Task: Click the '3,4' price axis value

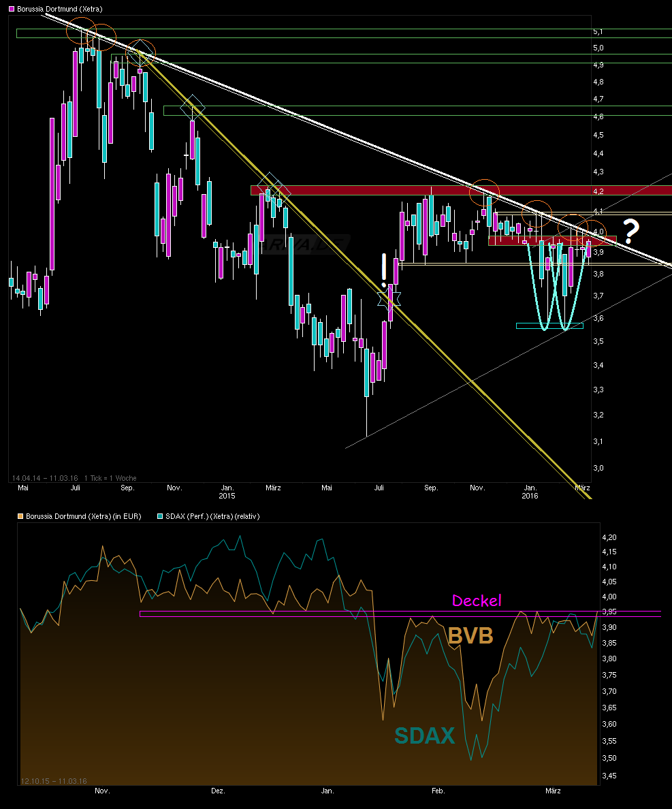Action: click(598, 365)
